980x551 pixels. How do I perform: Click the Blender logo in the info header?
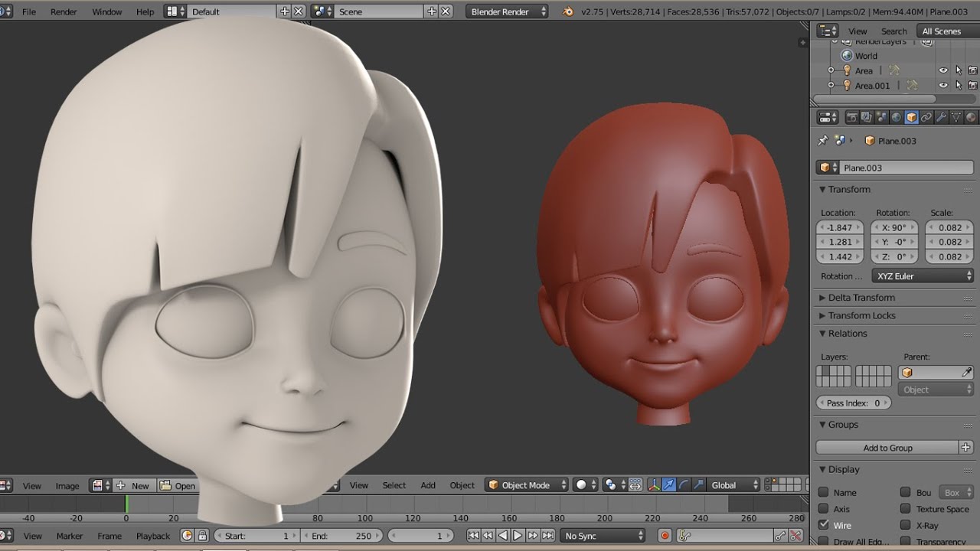point(567,11)
